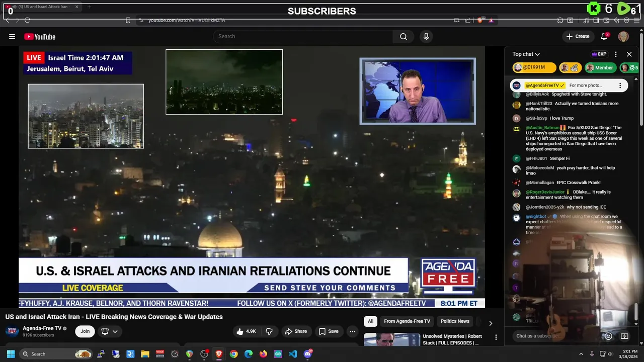The height and width of the screenshot is (362, 644).
Task: Open browser main menu hamburger
Action: coord(637,20)
